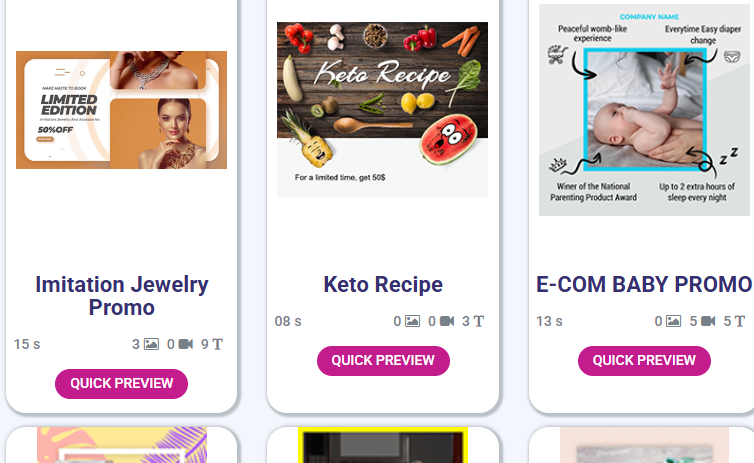Open the baby promo thumbnail image
This screenshot has height=463, width=754.
[644, 110]
